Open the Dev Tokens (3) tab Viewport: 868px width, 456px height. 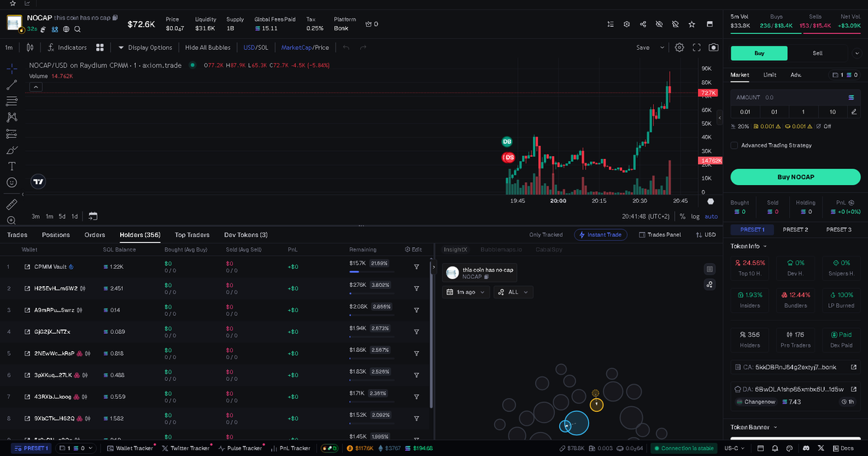pos(246,235)
